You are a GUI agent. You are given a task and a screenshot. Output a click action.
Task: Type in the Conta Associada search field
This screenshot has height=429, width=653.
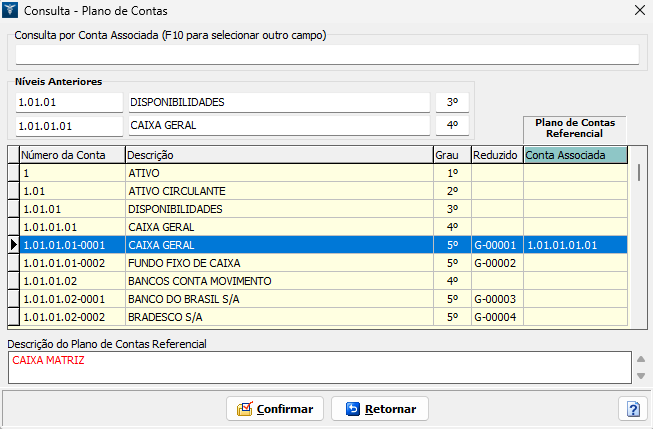(x=326, y=55)
